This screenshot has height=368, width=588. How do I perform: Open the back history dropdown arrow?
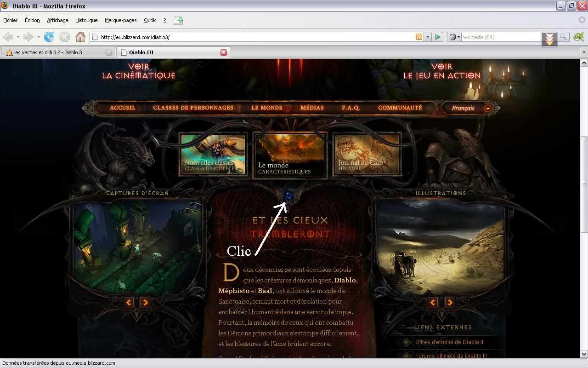[18, 37]
